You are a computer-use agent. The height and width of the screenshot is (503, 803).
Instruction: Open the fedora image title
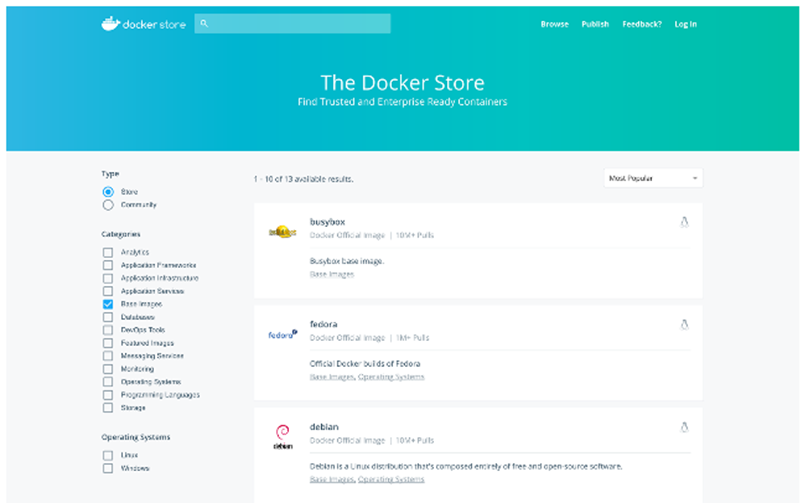pos(323,324)
